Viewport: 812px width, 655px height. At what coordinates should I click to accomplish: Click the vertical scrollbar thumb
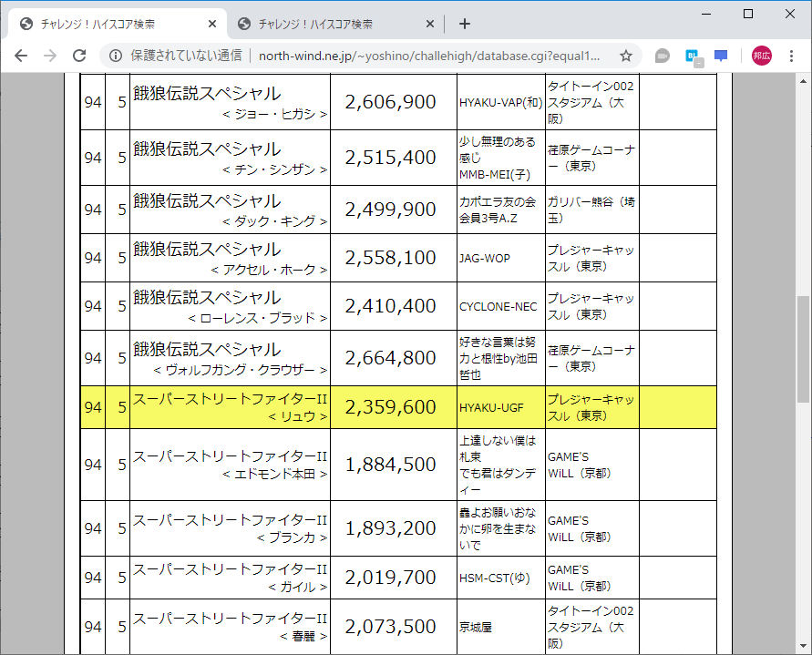pos(803,349)
